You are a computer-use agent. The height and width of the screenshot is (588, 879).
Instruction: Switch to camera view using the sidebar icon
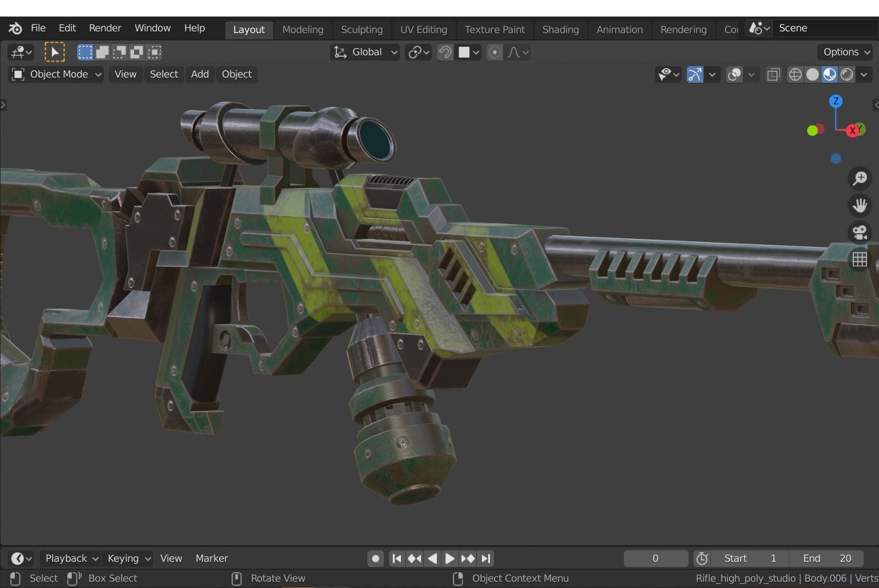[860, 232]
